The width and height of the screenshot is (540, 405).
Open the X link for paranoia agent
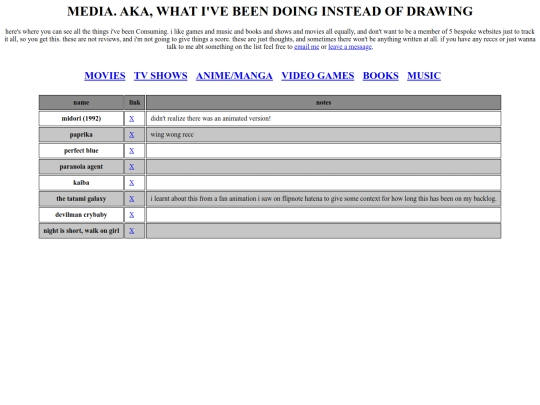(132, 167)
